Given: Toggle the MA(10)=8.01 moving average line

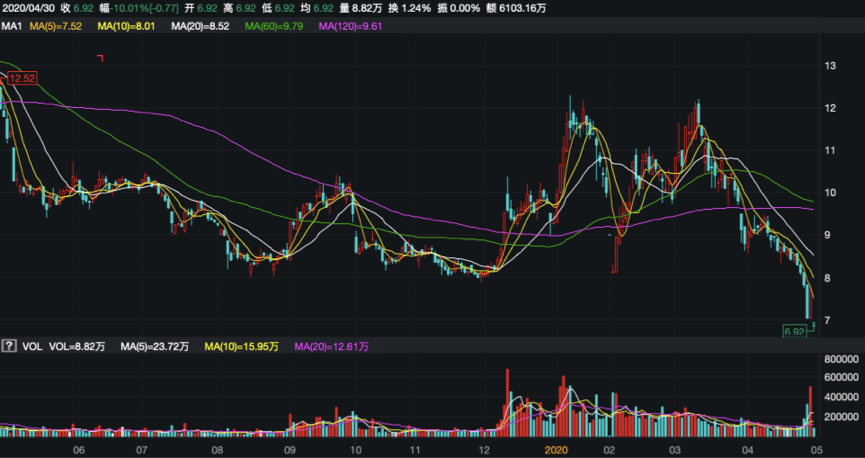Looking at the screenshot, I should (x=130, y=25).
